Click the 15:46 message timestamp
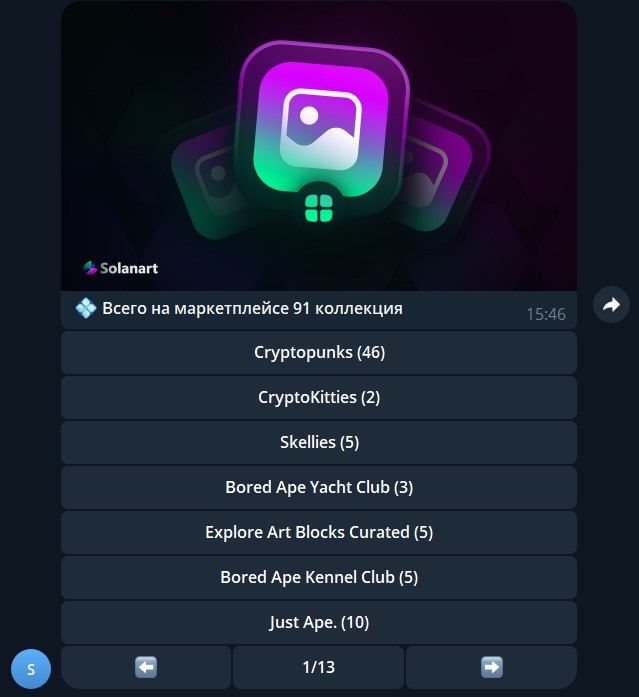Viewport: 639px width, 697px height. [x=546, y=314]
